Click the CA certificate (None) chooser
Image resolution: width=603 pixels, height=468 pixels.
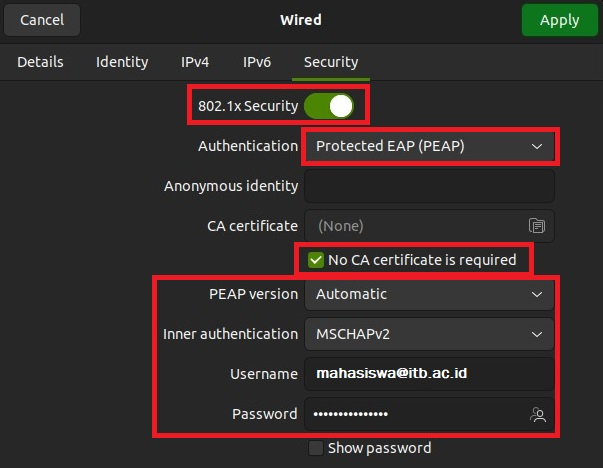click(x=415, y=225)
